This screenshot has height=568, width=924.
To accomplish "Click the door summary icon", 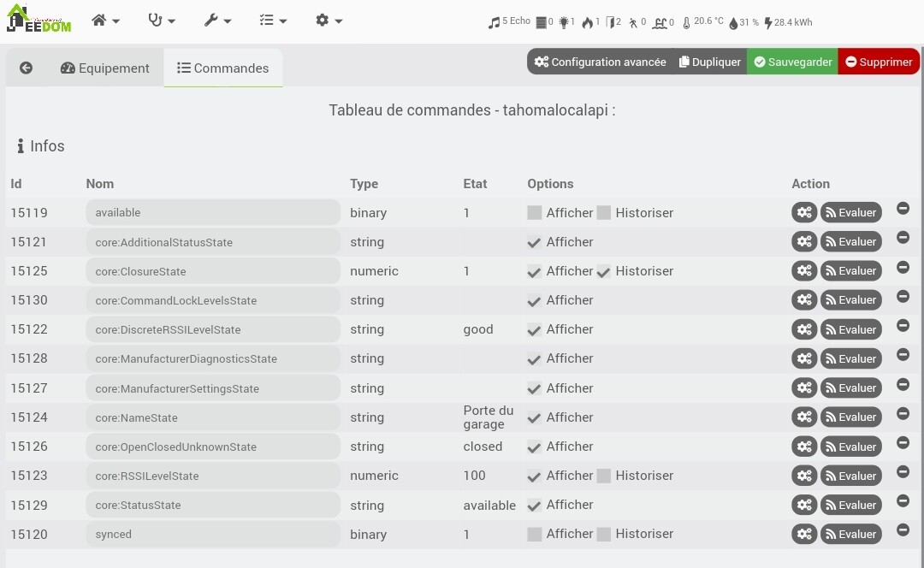I will pos(611,22).
